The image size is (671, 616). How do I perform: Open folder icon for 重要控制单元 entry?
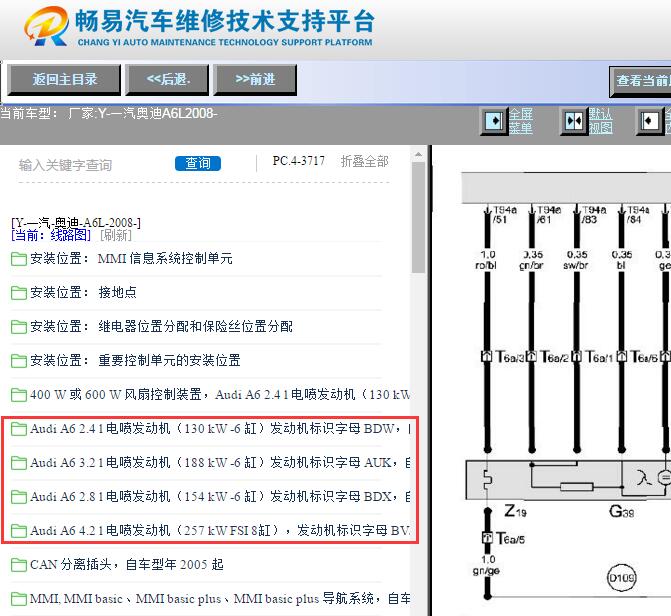pos(18,361)
